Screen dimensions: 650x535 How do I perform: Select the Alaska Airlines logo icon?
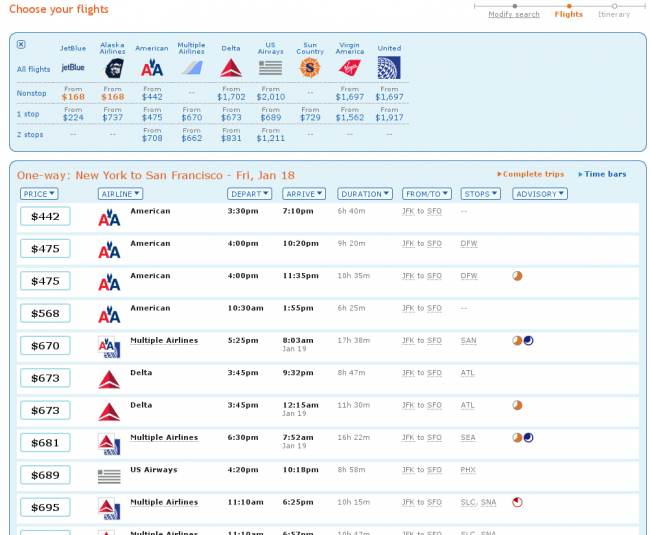point(112,68)
